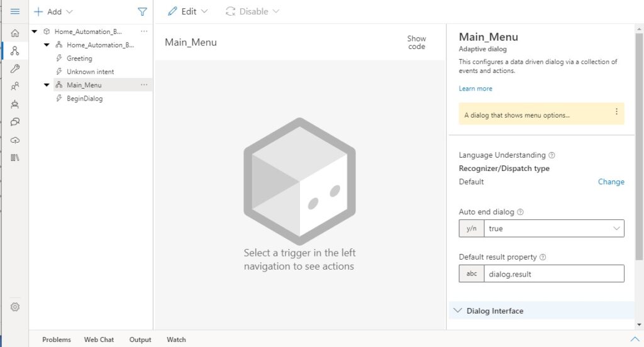Viewport: 644px width, 347px height.
Task: Click the help icon beside Language Understanding
Action: point(552,155)
